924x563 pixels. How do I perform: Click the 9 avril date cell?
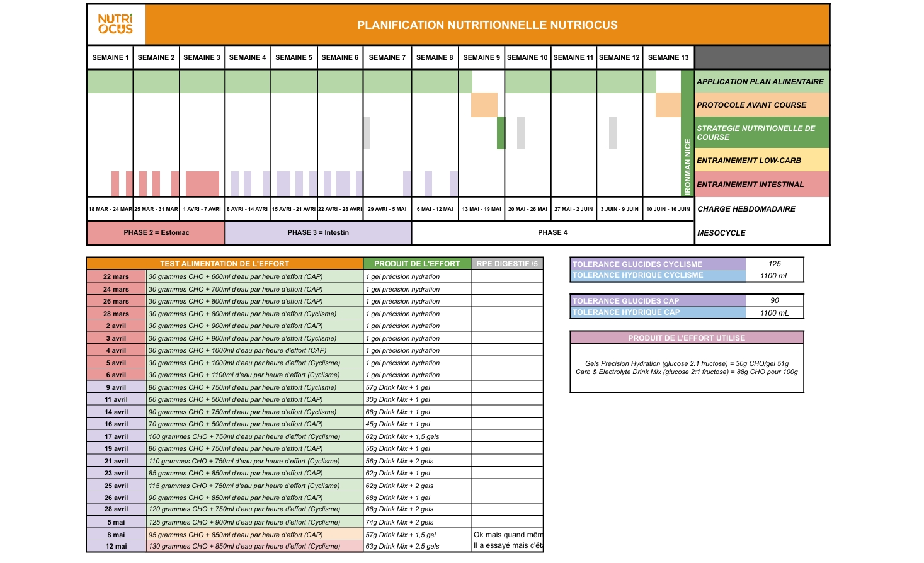[x=117, y=387]
